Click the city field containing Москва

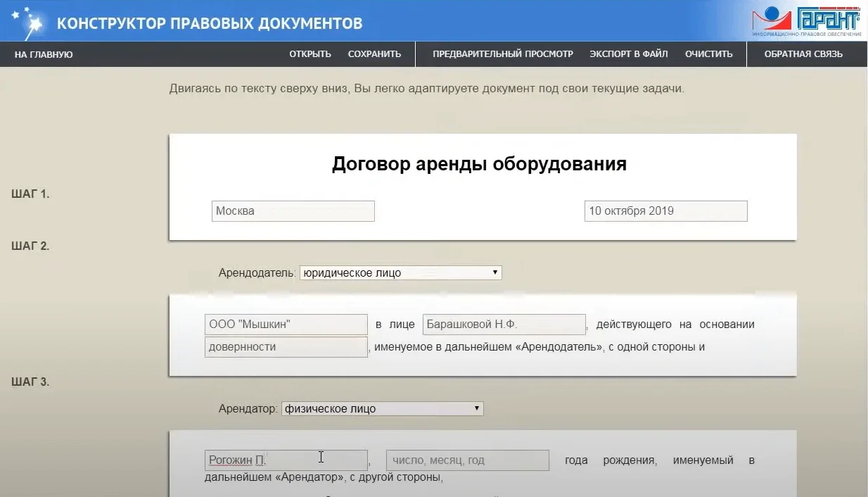(x=293, y=211)
